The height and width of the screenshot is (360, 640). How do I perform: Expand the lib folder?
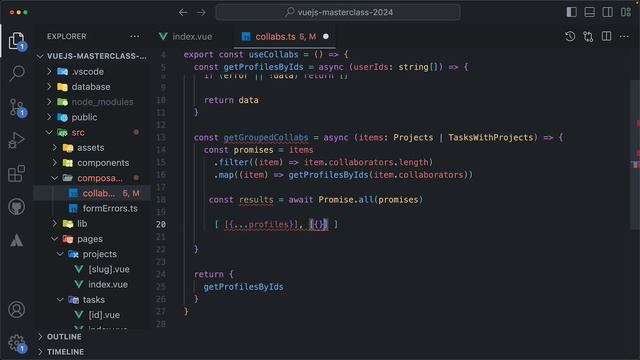tap(92, 223)
